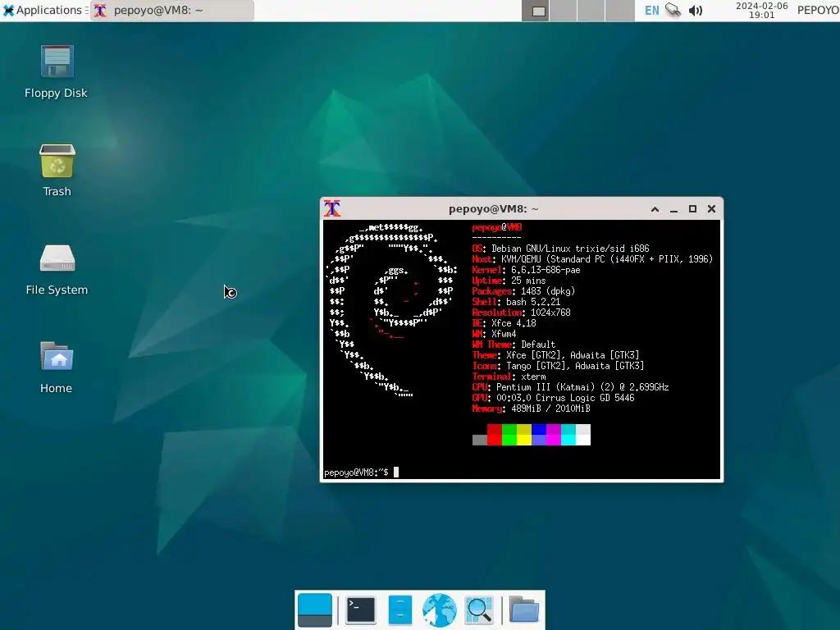Minimize the xterm window
The image size is (840, 630).
pos(673,209)
